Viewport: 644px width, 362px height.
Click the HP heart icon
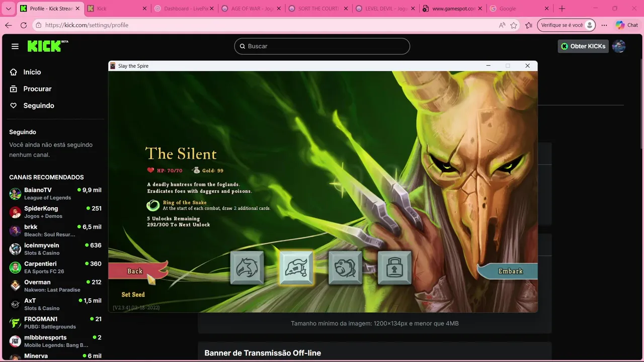(x=150, y=170)
